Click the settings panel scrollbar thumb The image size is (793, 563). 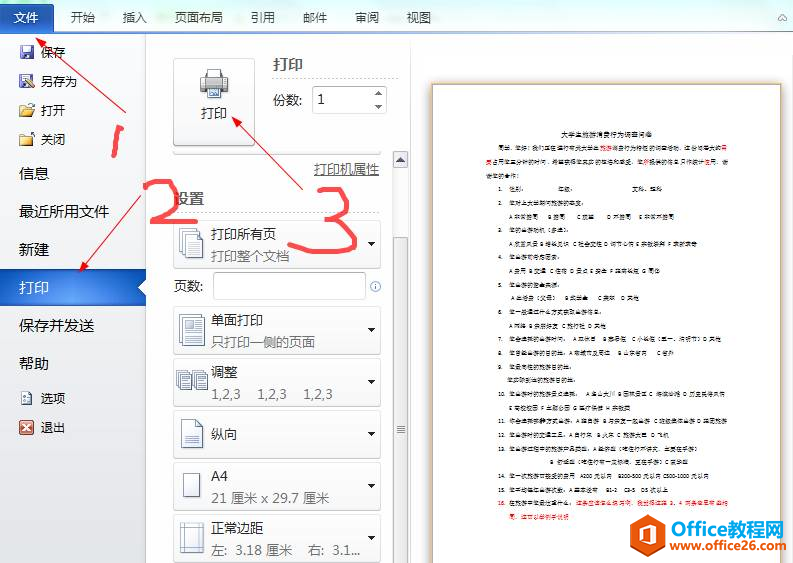click(x=401, y=400)
